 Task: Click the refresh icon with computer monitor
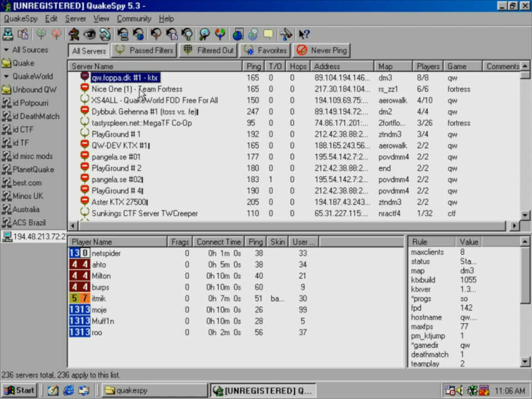123,34
